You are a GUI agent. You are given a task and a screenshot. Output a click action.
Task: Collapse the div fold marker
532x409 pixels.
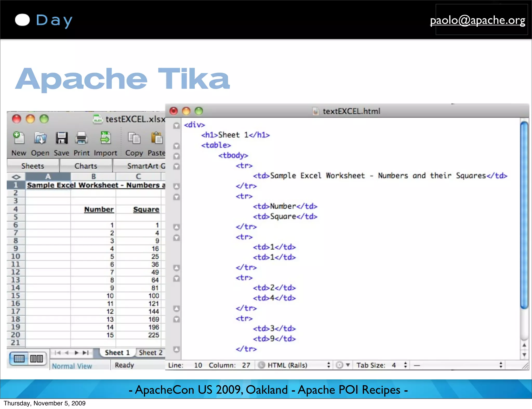click(x=176, y=126)
